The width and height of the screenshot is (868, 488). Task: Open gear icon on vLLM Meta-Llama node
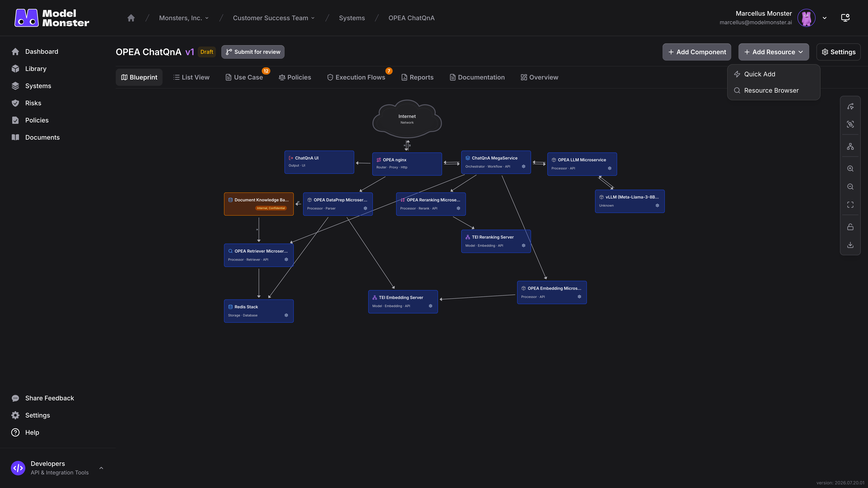click(x=657, y=205)
